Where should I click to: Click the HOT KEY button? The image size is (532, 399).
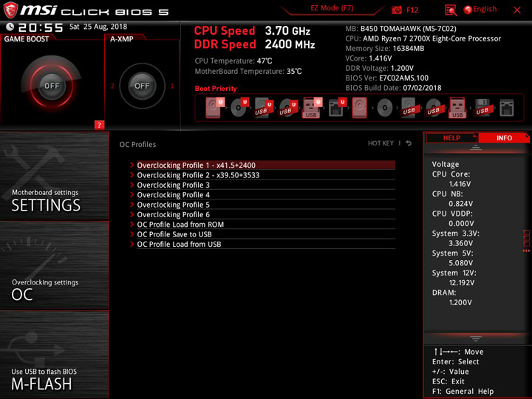(x=381, y=143)
